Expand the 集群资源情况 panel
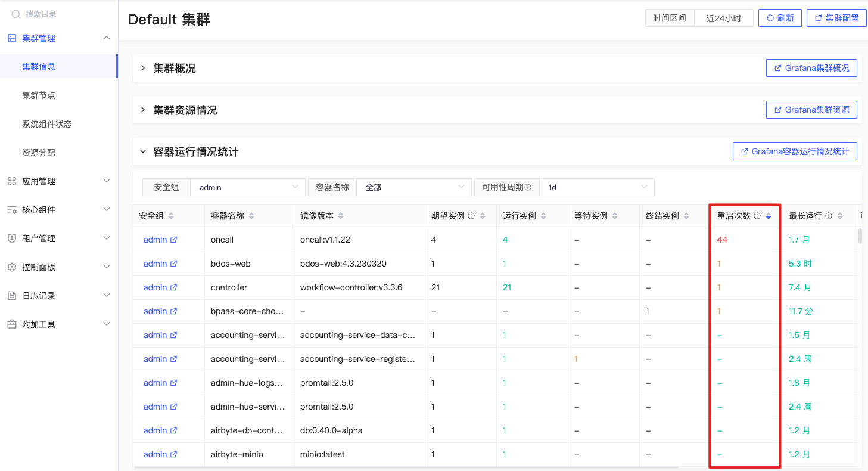The height and width of the screenshot is (471, 868). [x=143, y=110]
